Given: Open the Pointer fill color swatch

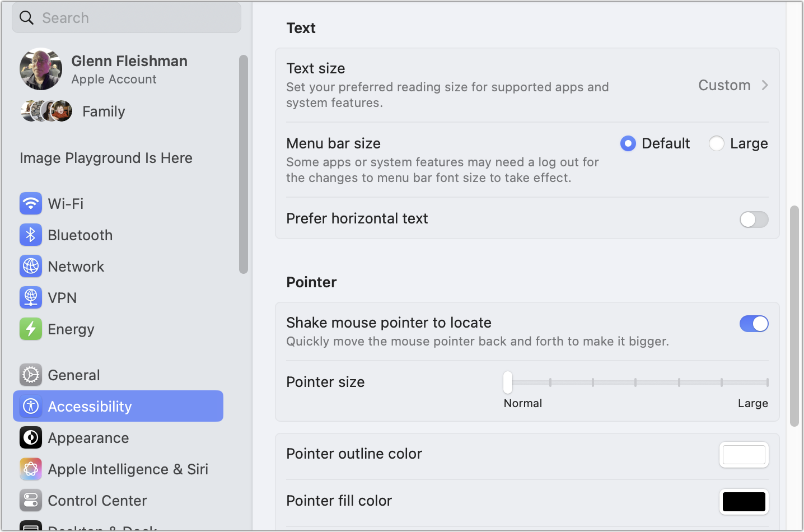Looking at the screenshot, I should tap(744, 502).
